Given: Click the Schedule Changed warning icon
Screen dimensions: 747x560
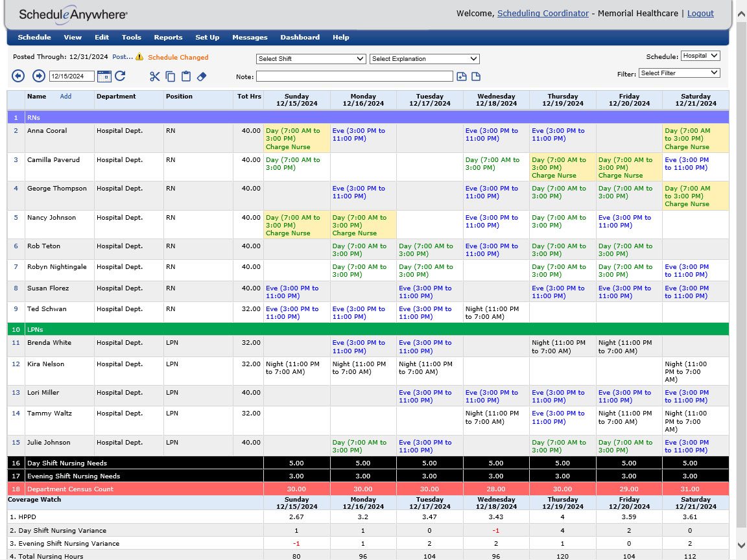Looking at the screenshot, I should coord(139,57).
